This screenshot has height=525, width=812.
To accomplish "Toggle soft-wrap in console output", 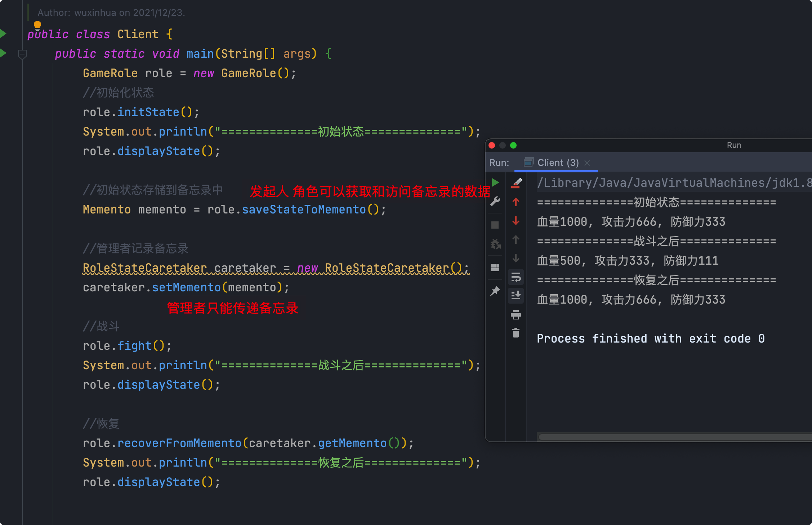I will click(516, 278).
